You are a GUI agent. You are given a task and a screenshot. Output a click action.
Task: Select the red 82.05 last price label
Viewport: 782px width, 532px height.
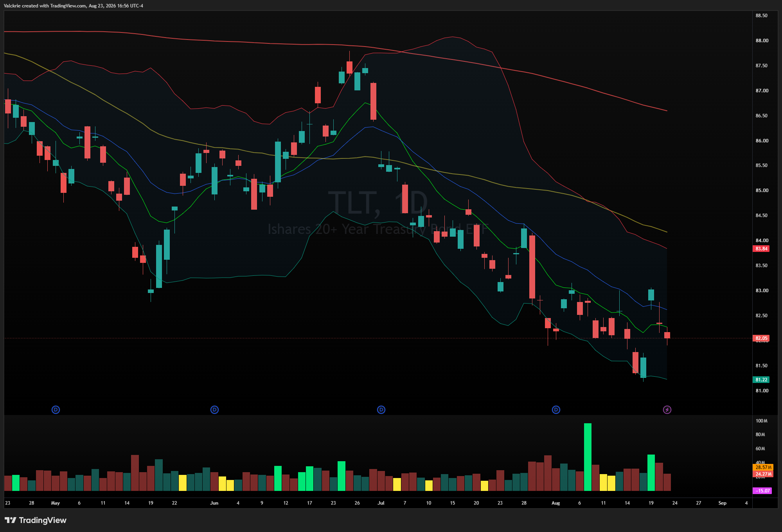click(761, 338)
